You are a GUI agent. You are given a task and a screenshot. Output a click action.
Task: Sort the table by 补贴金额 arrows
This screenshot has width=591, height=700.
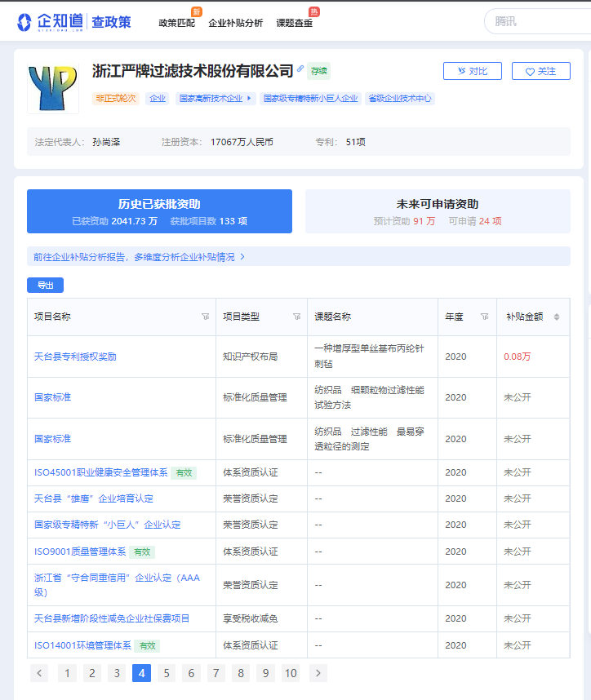(x=557, y=317)
